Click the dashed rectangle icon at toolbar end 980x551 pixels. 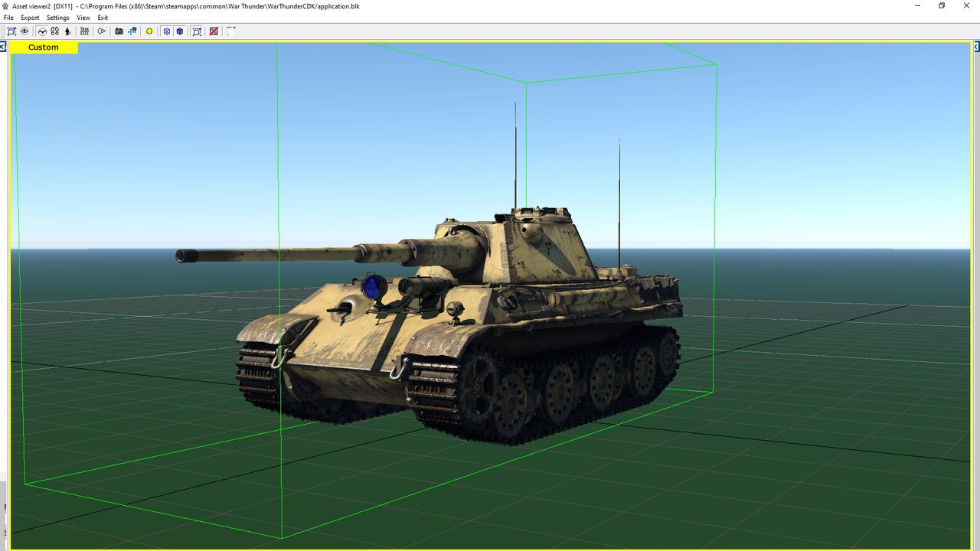click(230, 31)
